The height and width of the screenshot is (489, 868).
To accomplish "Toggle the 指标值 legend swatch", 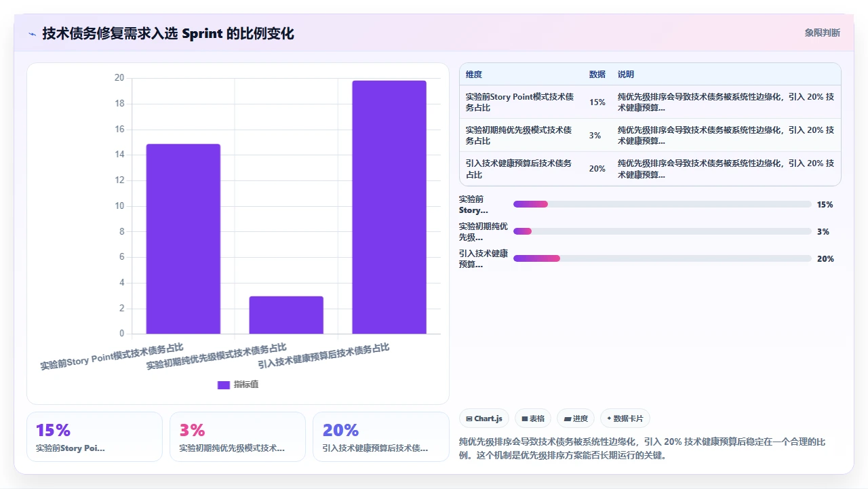I will 224,385.
